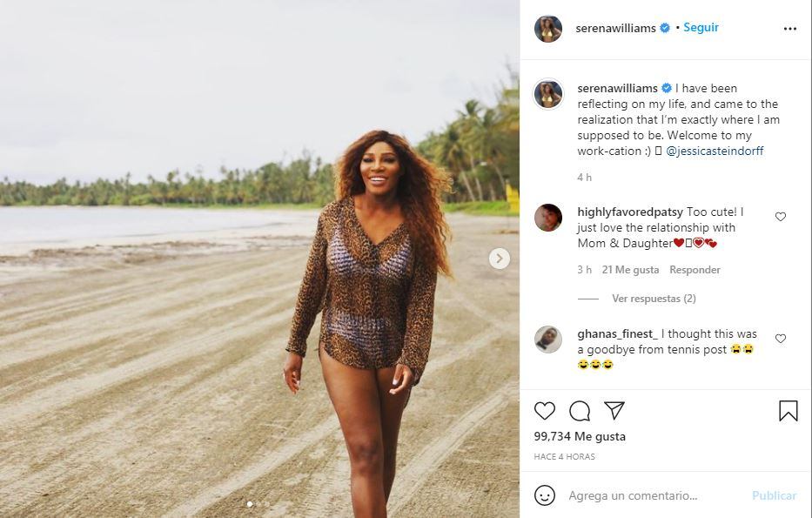
Task: Open comments via the speech bubble icon
Action: point(580,411)
